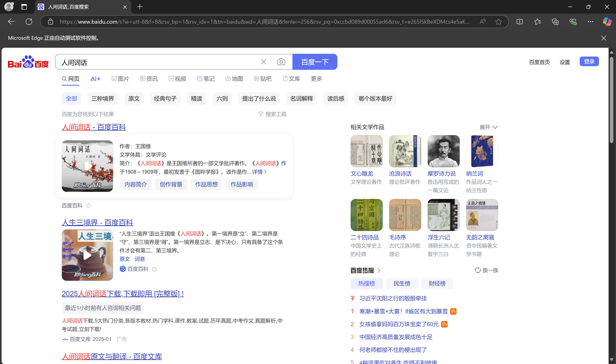This screenshot has width=616, height=364.
Task: Open 纳兰词 book cover thumbnail
Action: (482, 151)
